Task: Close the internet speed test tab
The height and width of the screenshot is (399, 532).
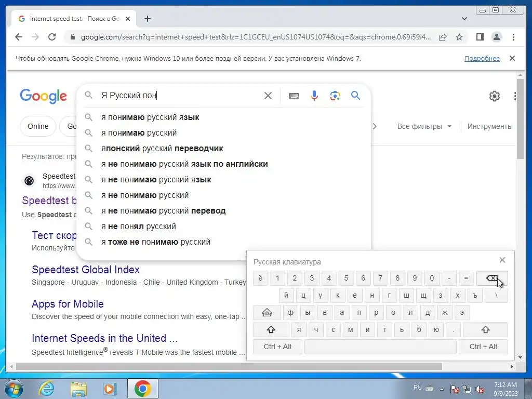Action: coord(128,19)
